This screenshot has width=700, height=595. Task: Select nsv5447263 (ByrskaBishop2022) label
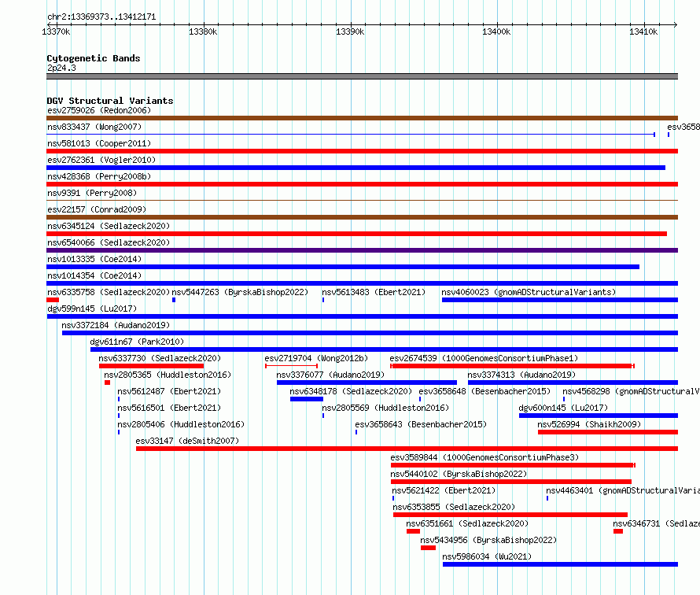[x=240, y=292]
